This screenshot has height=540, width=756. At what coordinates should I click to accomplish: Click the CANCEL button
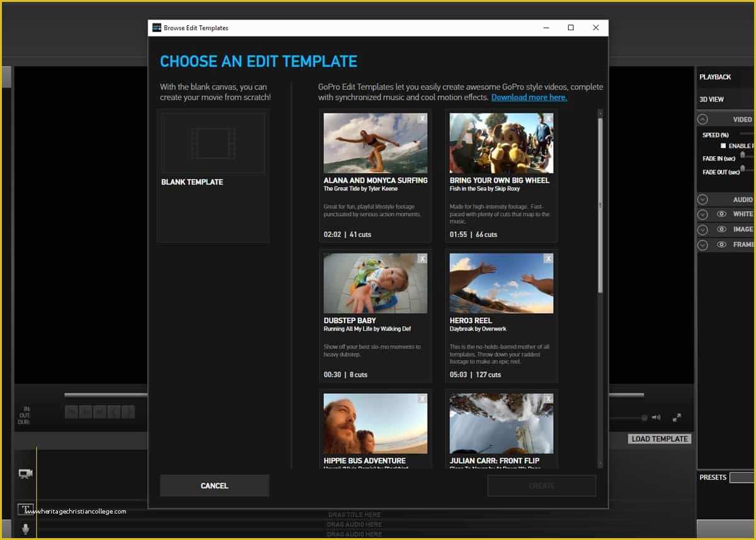click(214, 486)
